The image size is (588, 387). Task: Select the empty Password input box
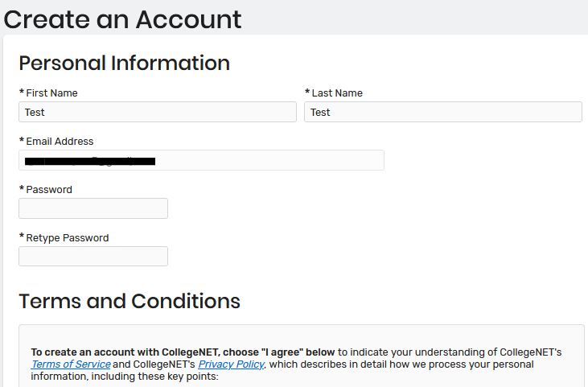(x=93, y=208)
